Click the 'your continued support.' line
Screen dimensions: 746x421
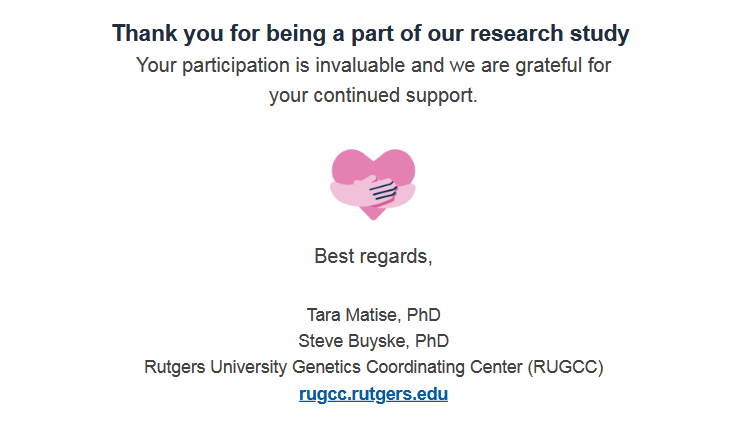(x=373, y=97)
